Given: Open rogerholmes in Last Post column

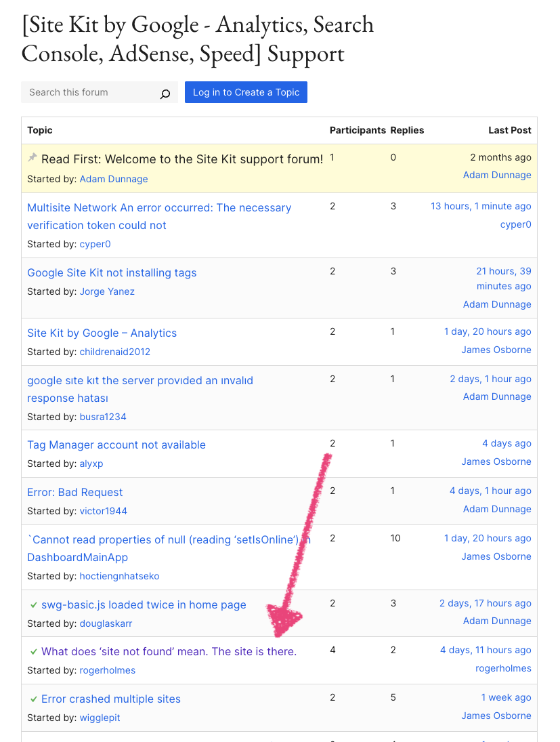Looking at the screenshot, I should coord(503,669).
